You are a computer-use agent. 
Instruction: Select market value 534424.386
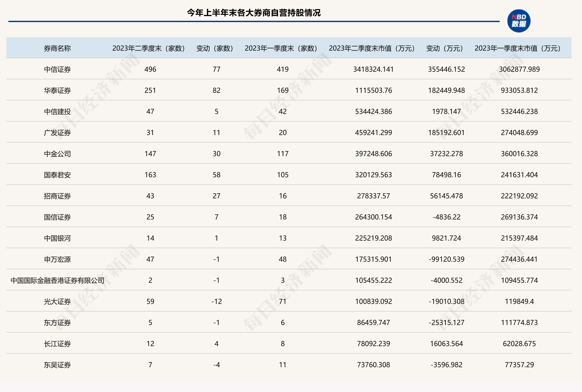pyautogui.click(x=373, y=112)
